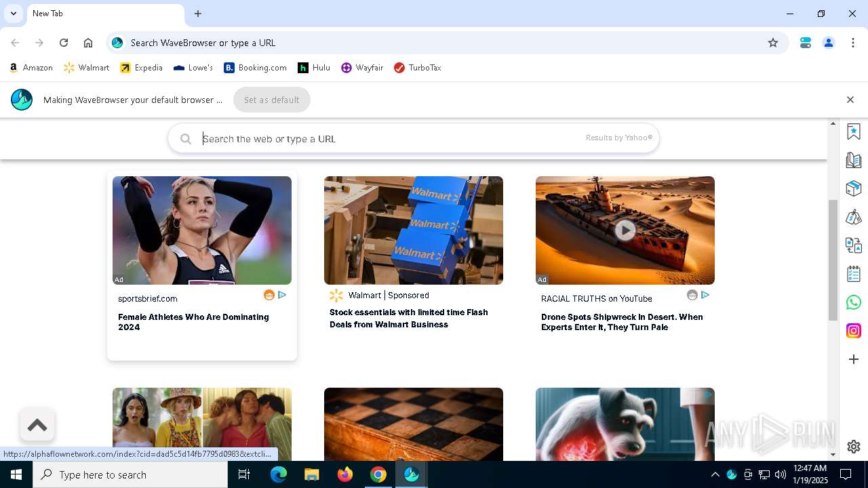Open sidebar settings gear
868x488 pixels.
pyautogui.click(x=854, y=447)
